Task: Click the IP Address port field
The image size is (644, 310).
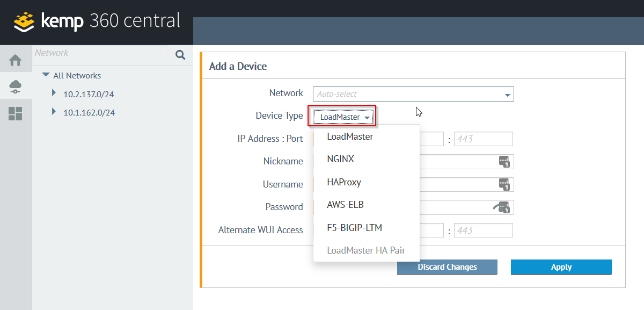Action: coord(484,139)
